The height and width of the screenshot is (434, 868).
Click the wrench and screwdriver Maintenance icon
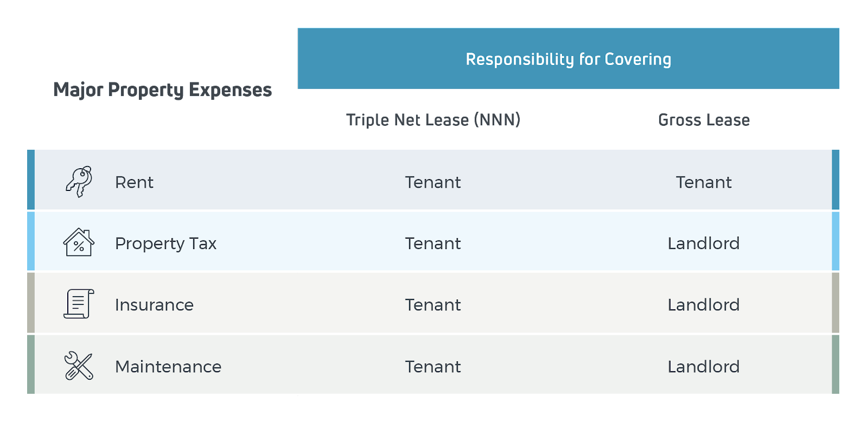[x=79, y=366]
